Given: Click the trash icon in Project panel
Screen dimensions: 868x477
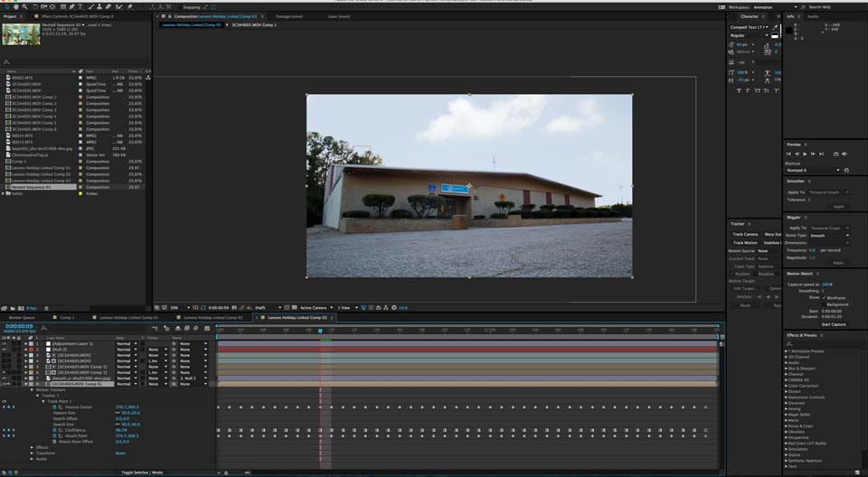Looking at the screenshot, I should pos(46,308).
